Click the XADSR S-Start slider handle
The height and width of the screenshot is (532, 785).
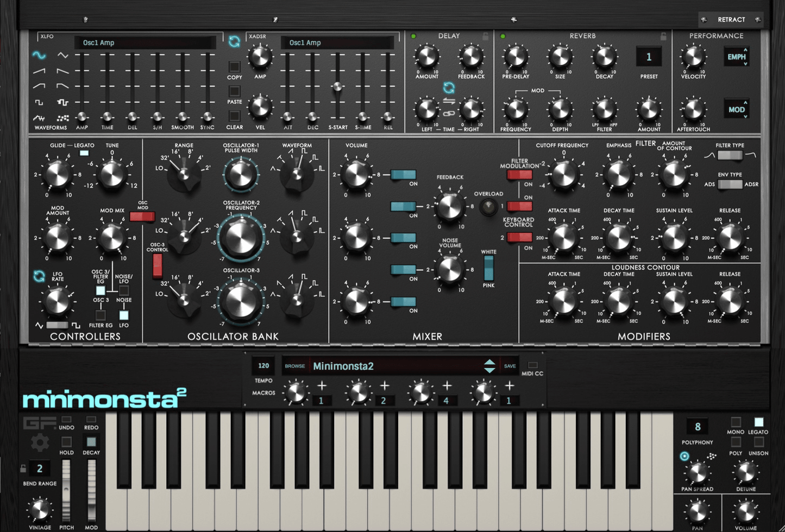coord(337,87)
